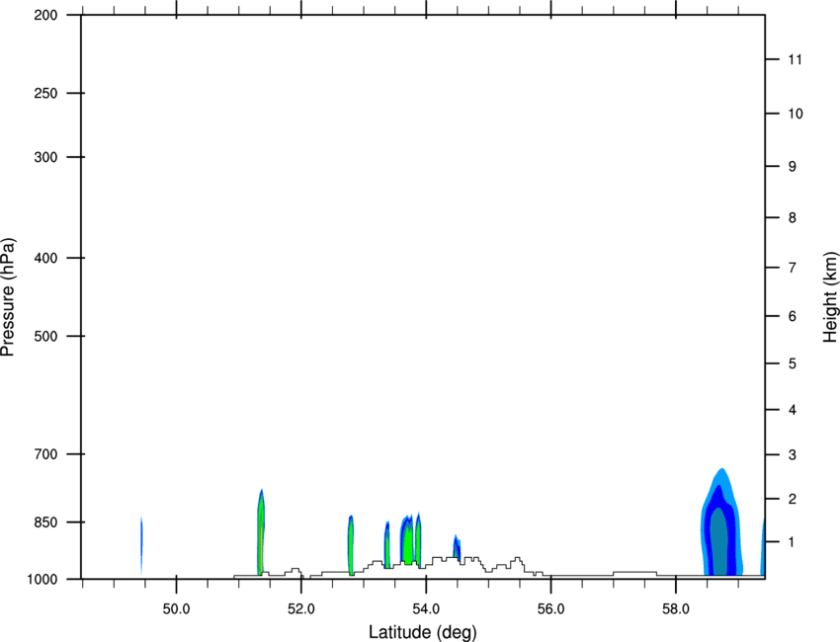This screenshot has width=840, height=642.
Task: Click the 5 km height label
Action: (793, 364)
